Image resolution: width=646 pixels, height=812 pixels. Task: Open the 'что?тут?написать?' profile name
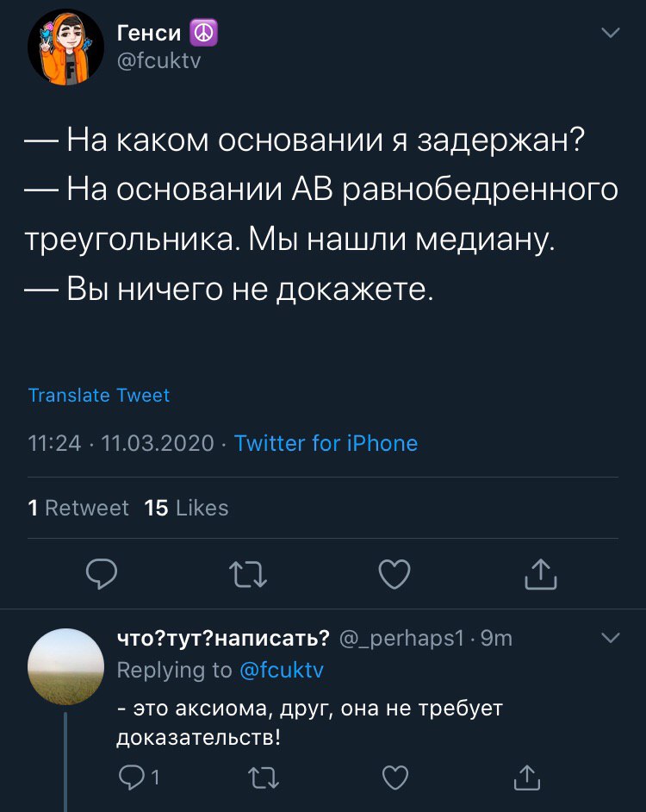coord(223,638)
